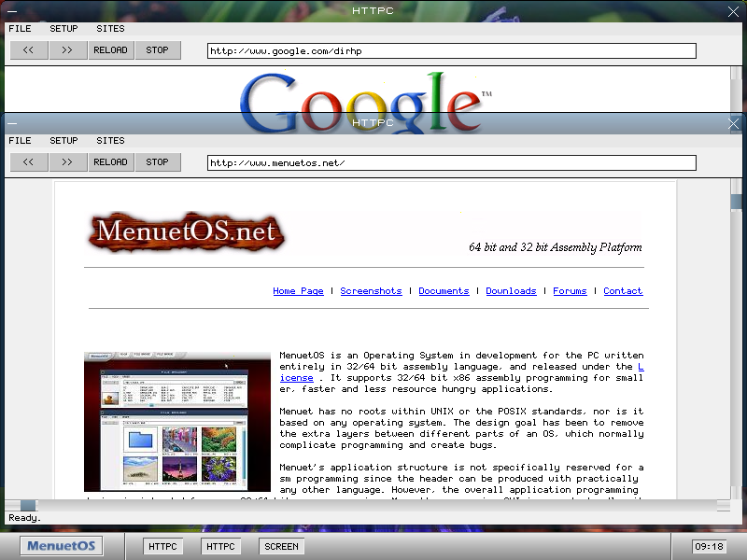Open the Screenshots link
This screenshot has width=747, height=560.
371,291
